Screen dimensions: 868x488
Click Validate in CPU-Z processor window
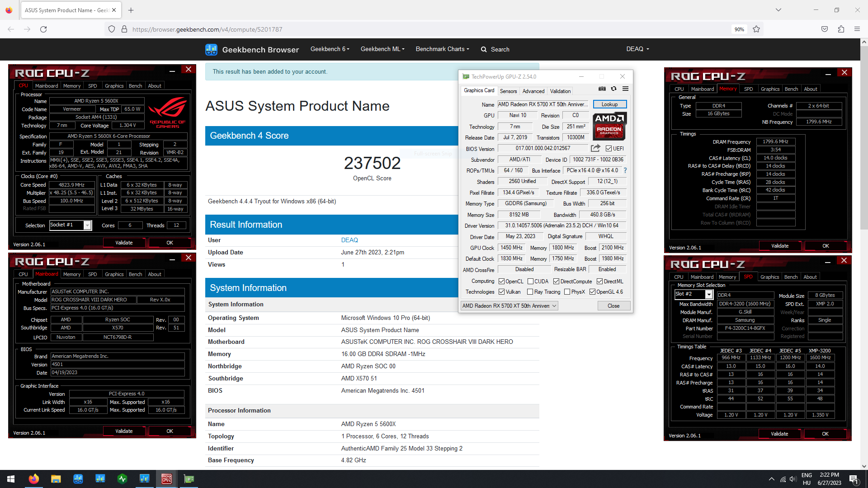124,243
